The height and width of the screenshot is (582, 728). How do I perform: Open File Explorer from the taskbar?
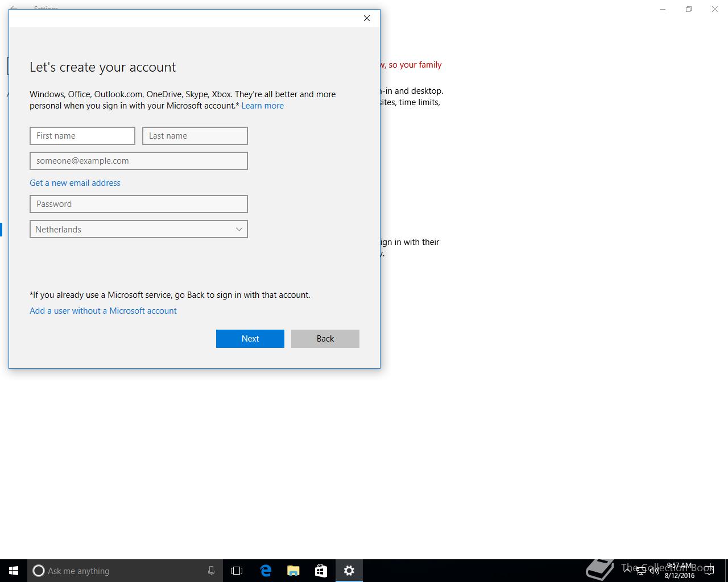coord(293,571)
